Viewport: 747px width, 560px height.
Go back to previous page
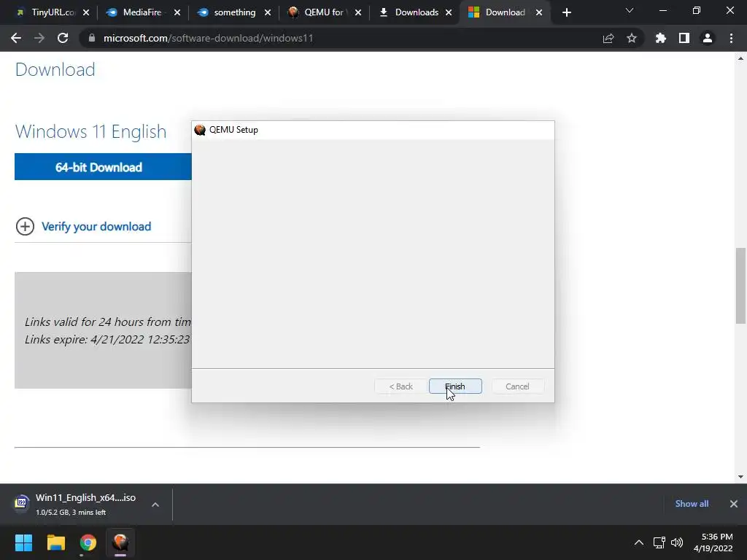point(16,38)
